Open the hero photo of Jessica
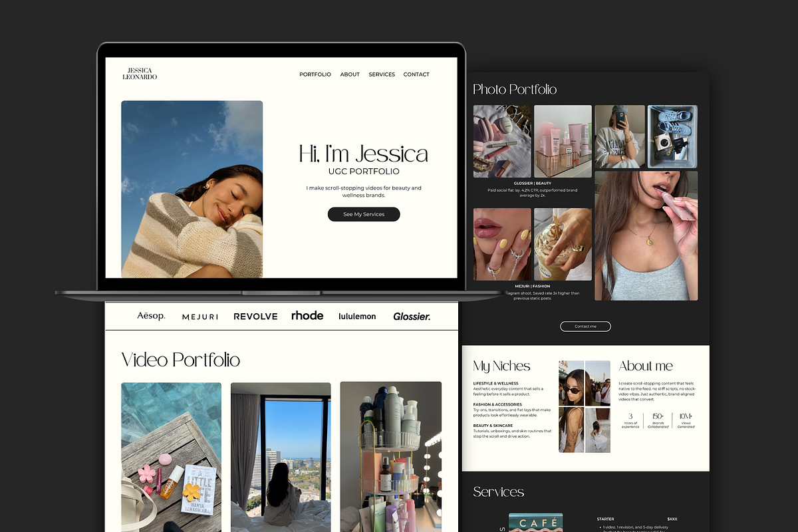Viewport: 798px width, 532px height. coord(192,189)
